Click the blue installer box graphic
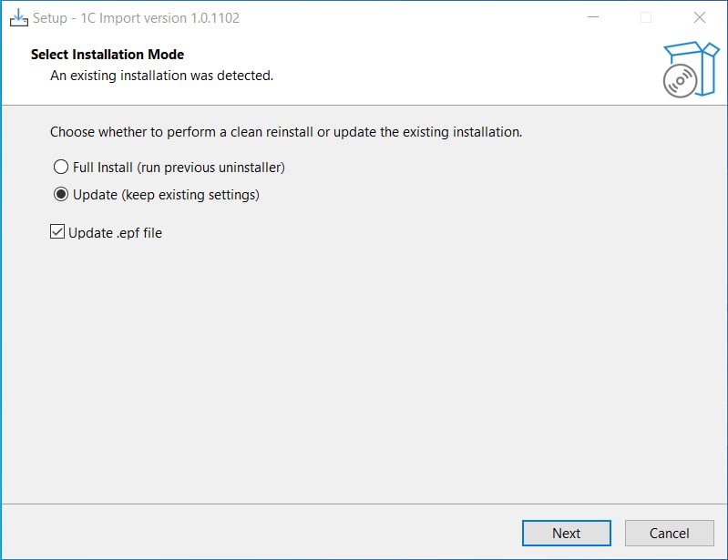Screen dimensions: 728x560 point(692,69)
